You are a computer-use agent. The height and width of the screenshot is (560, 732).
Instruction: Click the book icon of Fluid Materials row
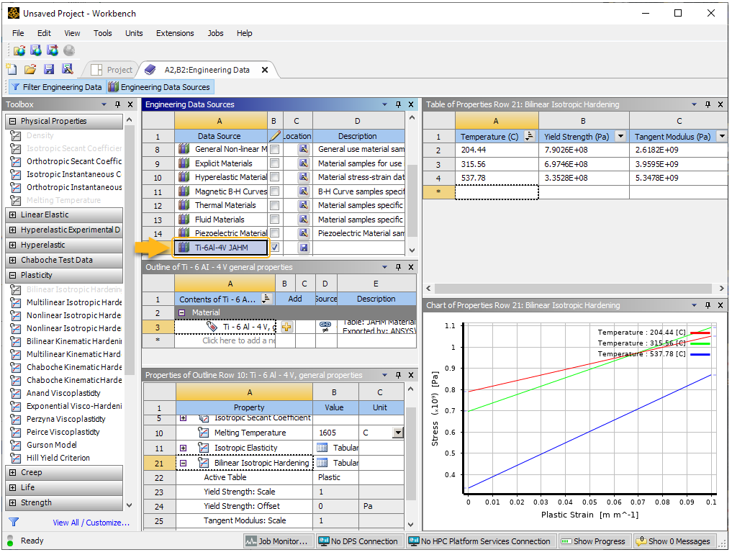tap(184, 219)
